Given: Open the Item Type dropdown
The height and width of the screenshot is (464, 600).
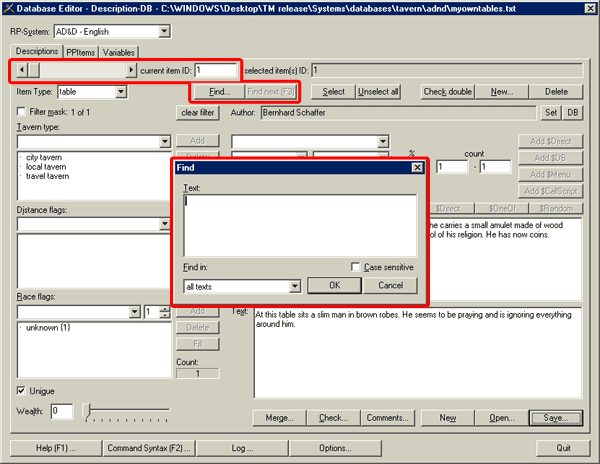Looking at the screenshot, I should (x=121, y=92).
